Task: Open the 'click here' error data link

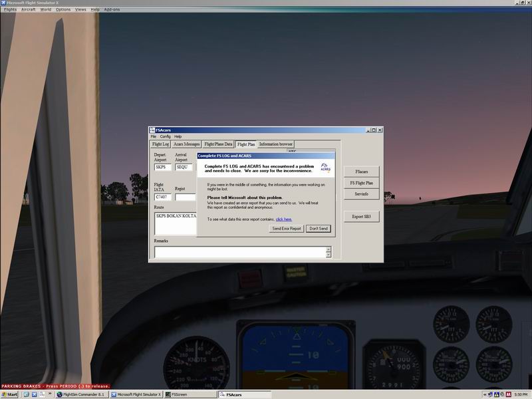Action: (x=284, y=219)
